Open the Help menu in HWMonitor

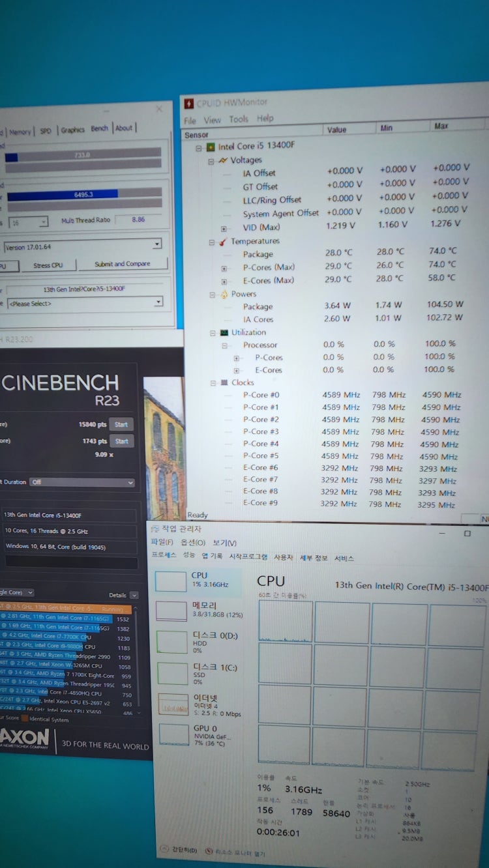(265, 119)
